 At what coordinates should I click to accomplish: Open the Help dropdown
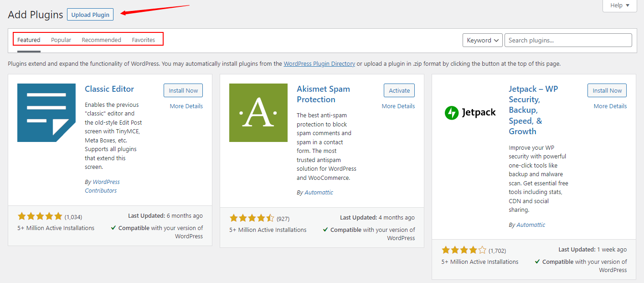[620, 5]
